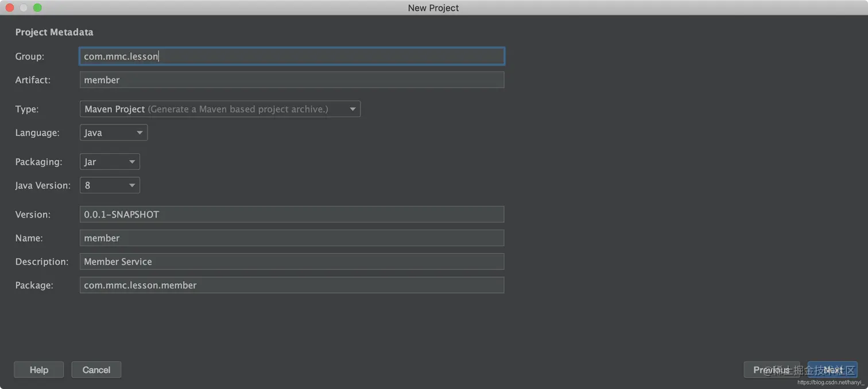Click the Name input field
Image resolution: width=868 pixels, height=389 pixels.
pyautogui.click(x=292, y=238)
